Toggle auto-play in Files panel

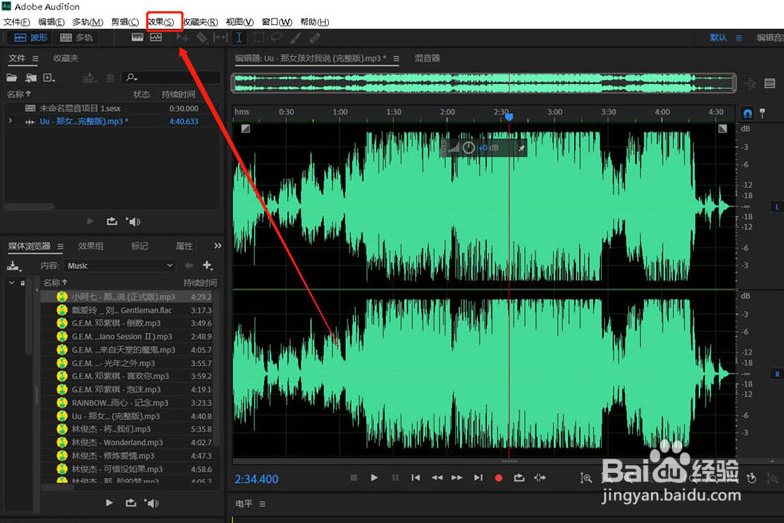point(133,221)
